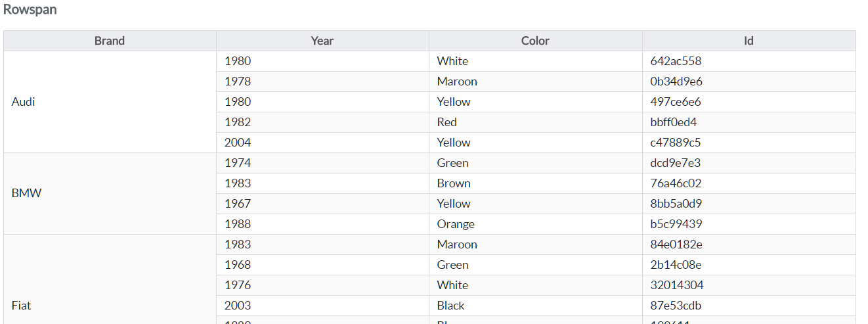Click the Brand column header

110,41
